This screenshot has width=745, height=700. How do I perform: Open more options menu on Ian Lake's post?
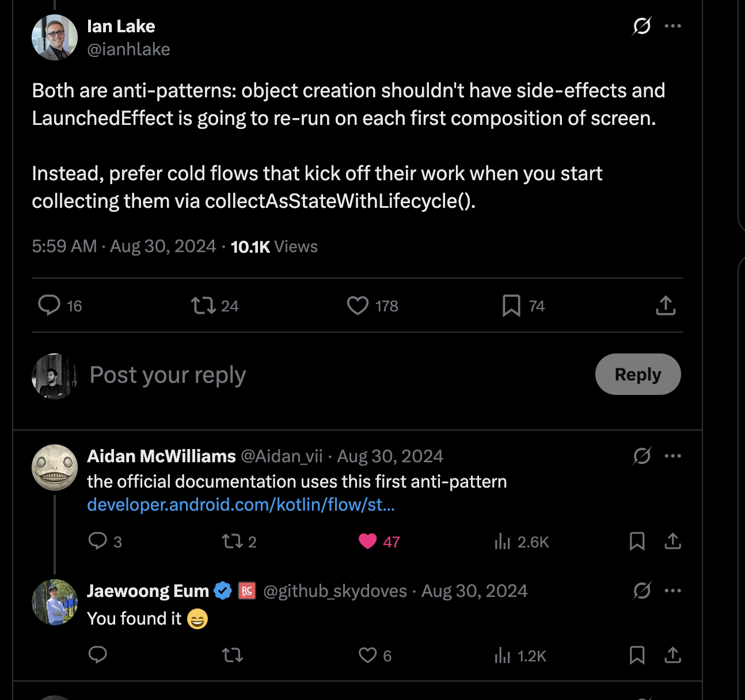coord(672,26)
